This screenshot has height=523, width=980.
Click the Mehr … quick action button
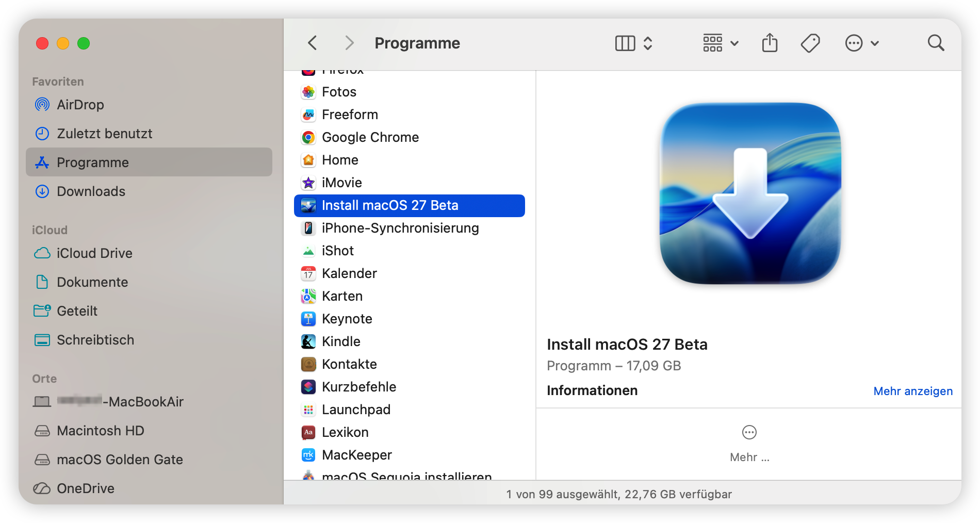749,443
